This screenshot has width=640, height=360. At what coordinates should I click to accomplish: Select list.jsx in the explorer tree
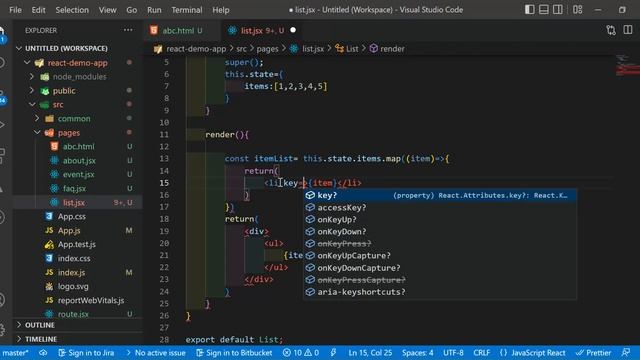[x=74, y=202]
